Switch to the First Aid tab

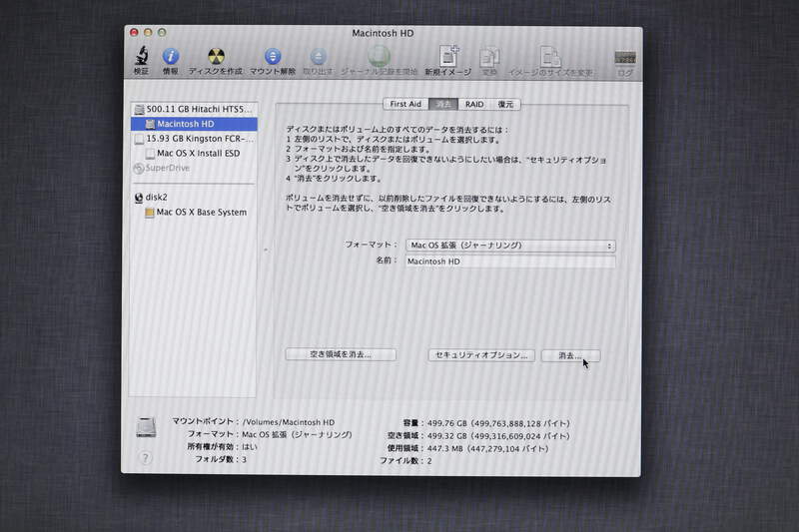(405, 104)
